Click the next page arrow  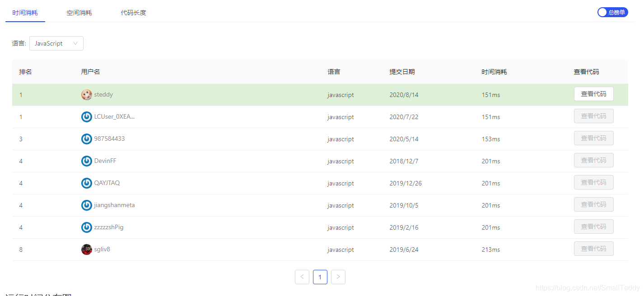(x=338, y=277)
